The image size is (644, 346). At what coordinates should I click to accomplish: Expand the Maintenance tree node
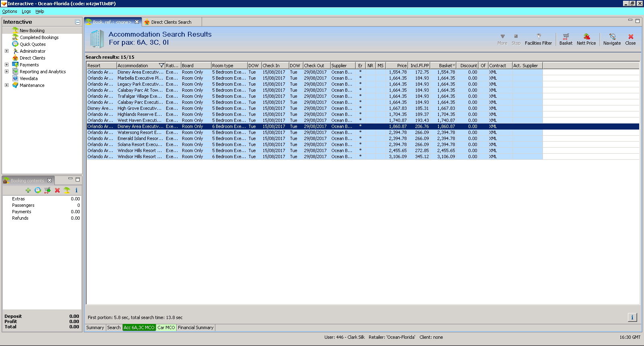click(x=6, y=85)
